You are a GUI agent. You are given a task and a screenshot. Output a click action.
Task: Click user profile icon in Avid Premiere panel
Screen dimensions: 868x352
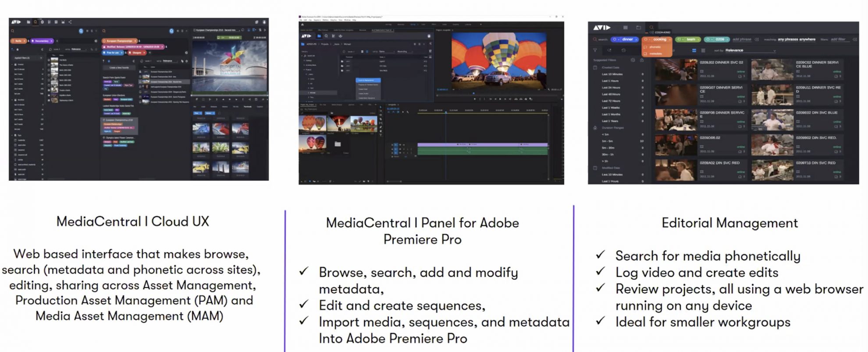429,36
